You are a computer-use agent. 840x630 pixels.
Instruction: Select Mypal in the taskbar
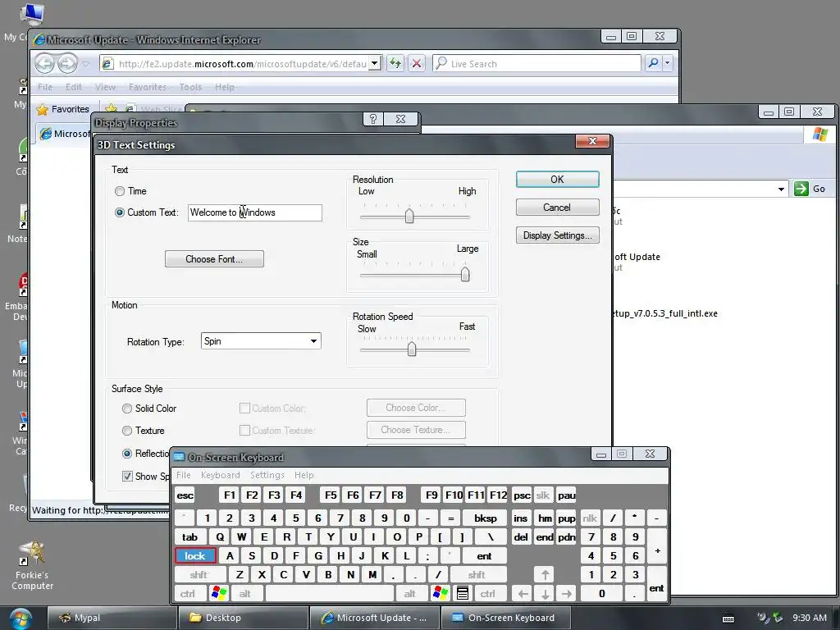[x=112, y=618]
